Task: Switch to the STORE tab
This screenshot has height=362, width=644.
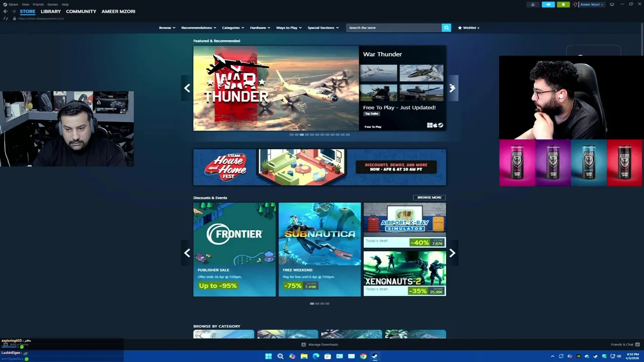Action: tap(28, 11)
